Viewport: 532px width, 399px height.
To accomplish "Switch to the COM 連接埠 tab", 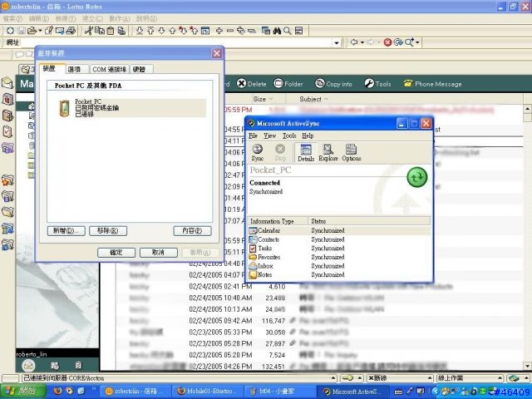I will pos(109,69).
